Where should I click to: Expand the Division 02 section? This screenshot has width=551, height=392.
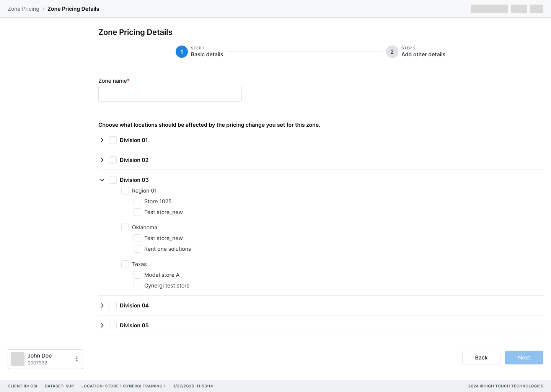pyautogui.click(x=102, y=160)
